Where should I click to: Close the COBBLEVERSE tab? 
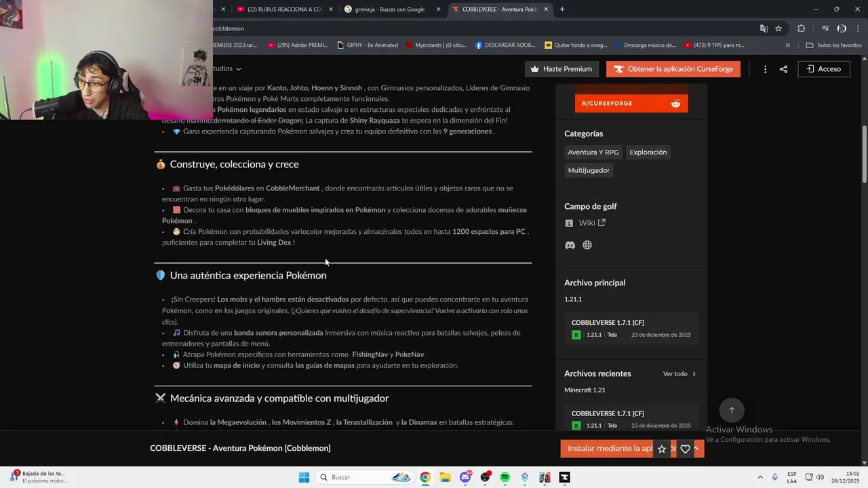545,9
